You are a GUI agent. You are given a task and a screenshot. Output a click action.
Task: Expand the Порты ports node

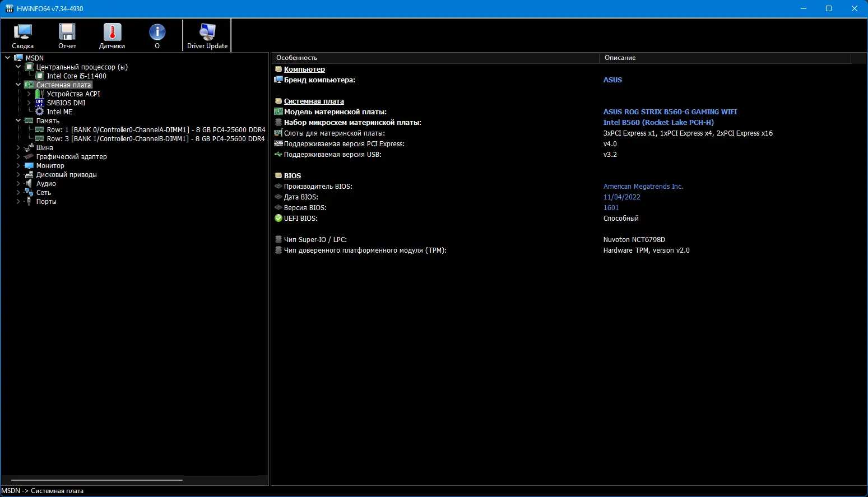click(x=18, y=201)
